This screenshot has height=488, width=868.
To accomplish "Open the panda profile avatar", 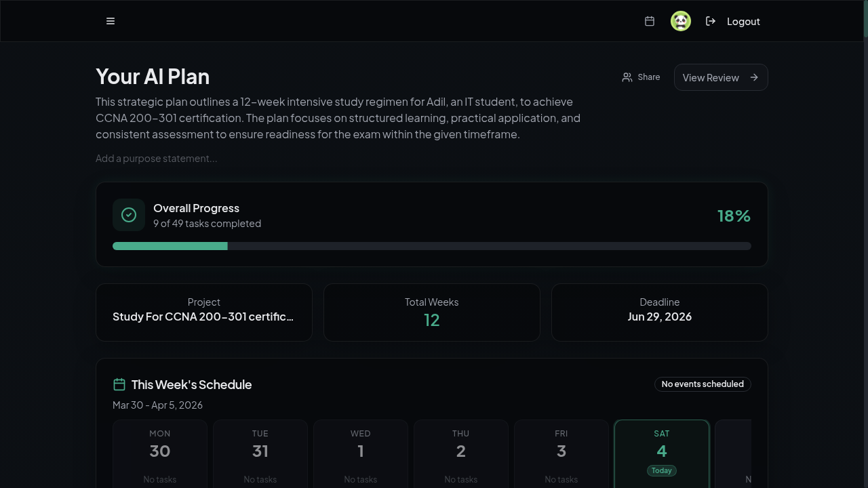I will click(681, 21).
